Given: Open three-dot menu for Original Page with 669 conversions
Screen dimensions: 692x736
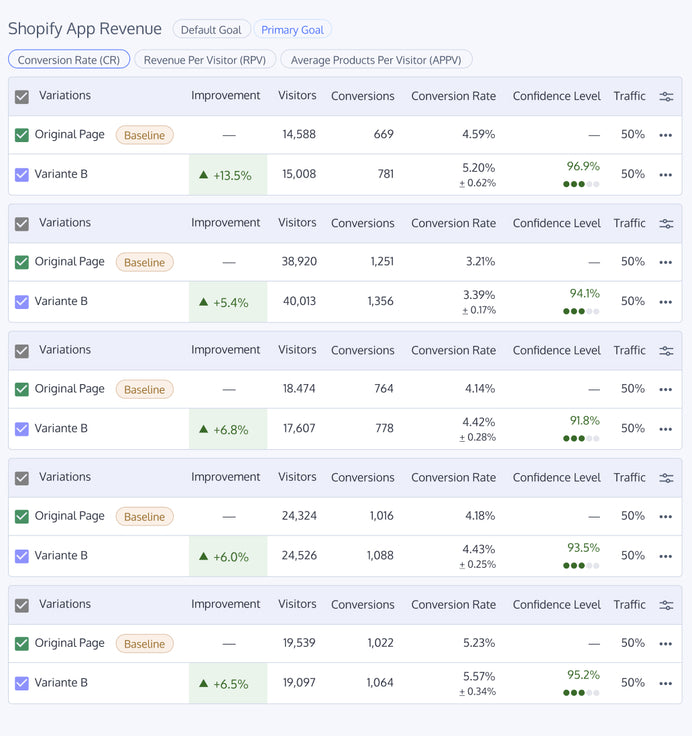Looking at the screenshot, I should pyautogui.click(x=666, y=135).
